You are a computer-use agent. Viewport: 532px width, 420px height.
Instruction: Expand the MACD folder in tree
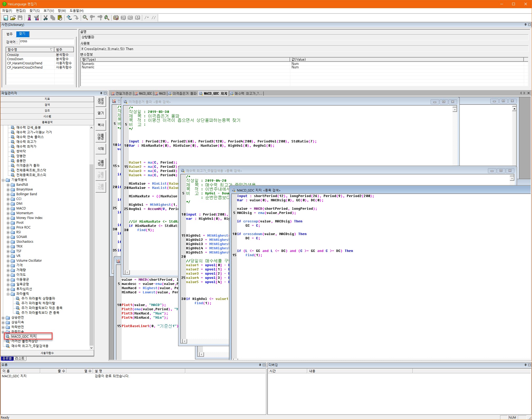click(8, 209)
